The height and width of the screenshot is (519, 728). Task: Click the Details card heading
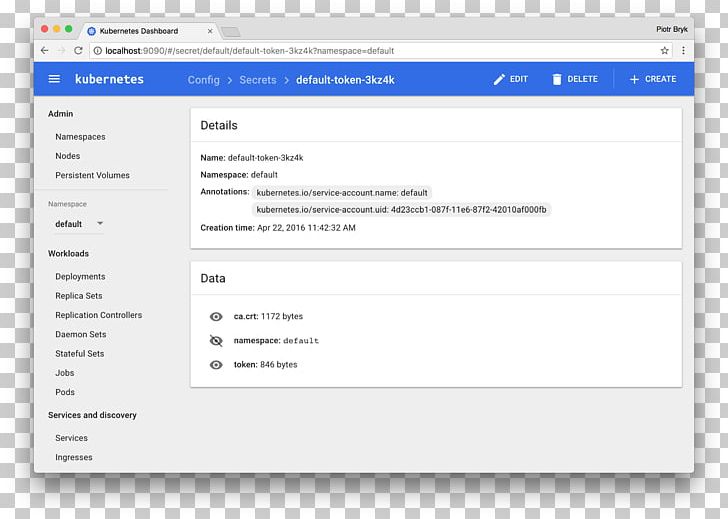[219, 125]
